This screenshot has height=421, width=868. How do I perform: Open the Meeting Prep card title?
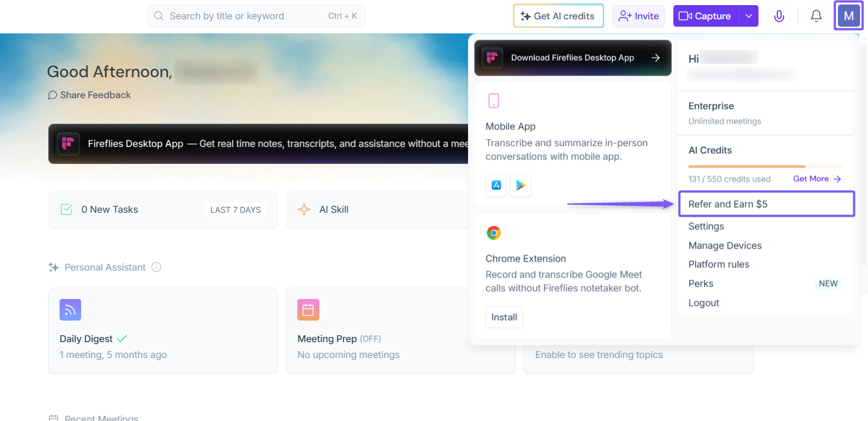[327, 339]
